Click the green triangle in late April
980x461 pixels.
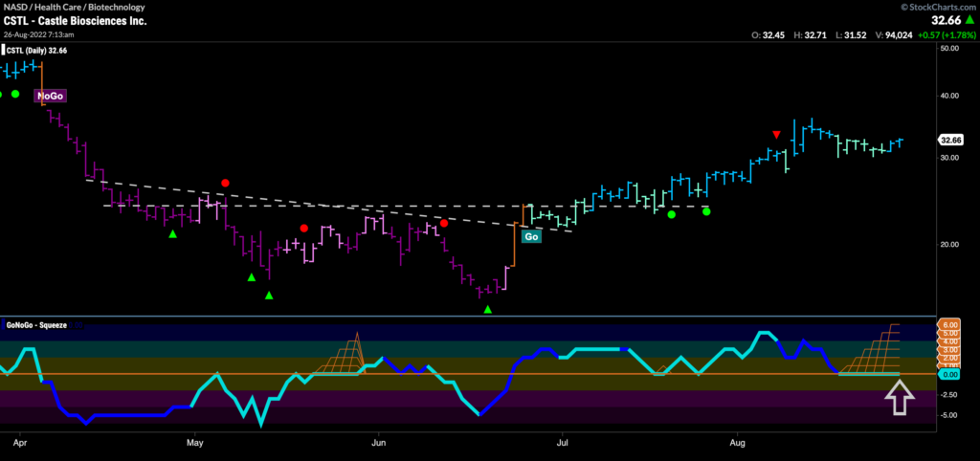(x=173, y=233)
